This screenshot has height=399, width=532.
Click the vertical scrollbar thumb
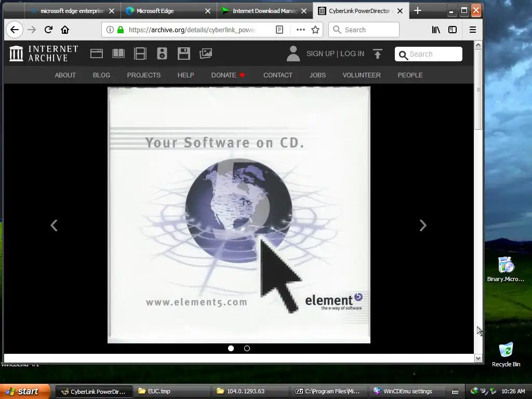478,89
